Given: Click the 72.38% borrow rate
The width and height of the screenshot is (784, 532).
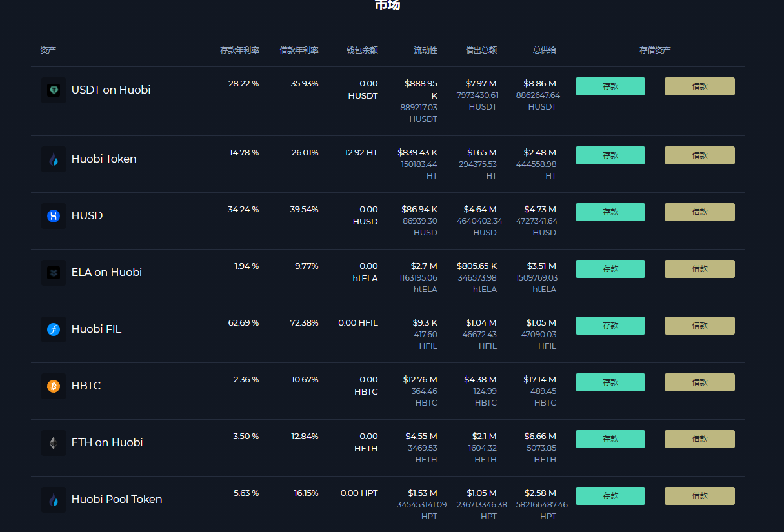Looking at the screenshot, I should point(305,323).
